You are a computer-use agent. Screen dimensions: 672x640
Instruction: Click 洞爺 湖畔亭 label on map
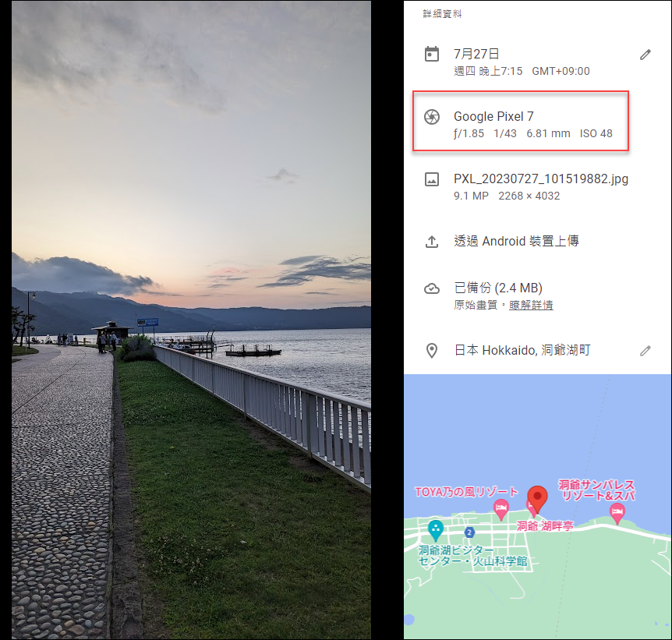click(545, 526)
